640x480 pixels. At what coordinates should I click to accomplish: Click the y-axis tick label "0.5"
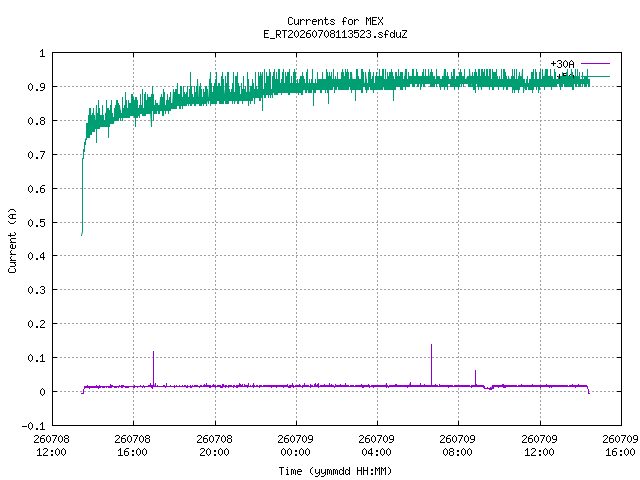[36, 223]
